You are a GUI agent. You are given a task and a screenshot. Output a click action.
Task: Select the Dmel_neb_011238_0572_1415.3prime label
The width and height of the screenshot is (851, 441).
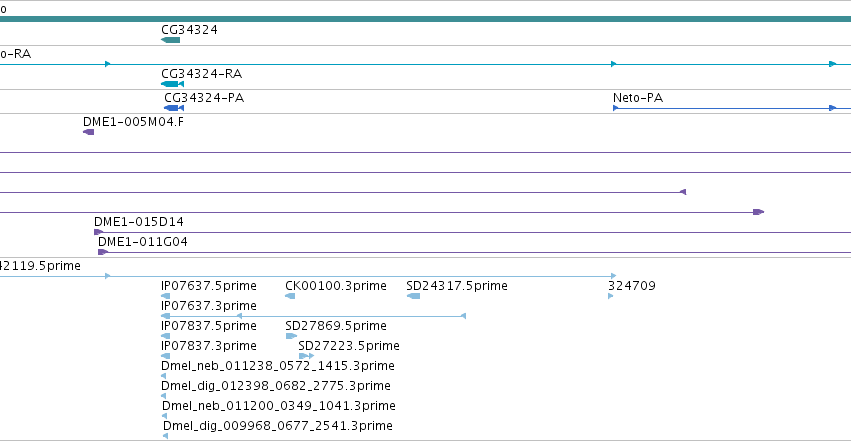point(278,366)
